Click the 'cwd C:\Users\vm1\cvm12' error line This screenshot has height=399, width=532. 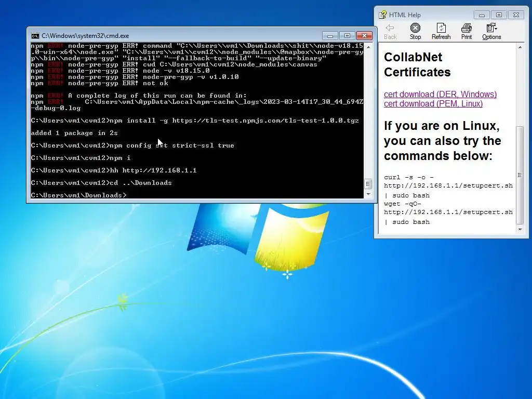174,64
